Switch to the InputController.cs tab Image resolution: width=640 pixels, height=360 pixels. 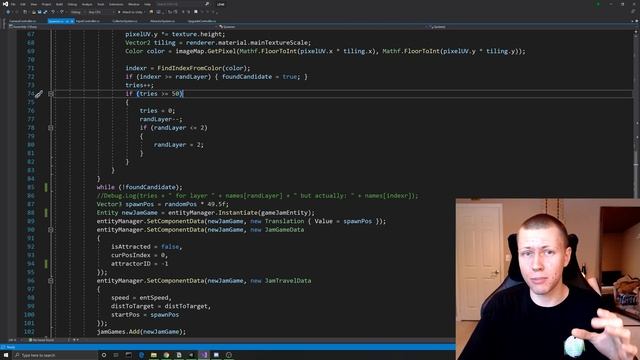click(x=88, y=21)
